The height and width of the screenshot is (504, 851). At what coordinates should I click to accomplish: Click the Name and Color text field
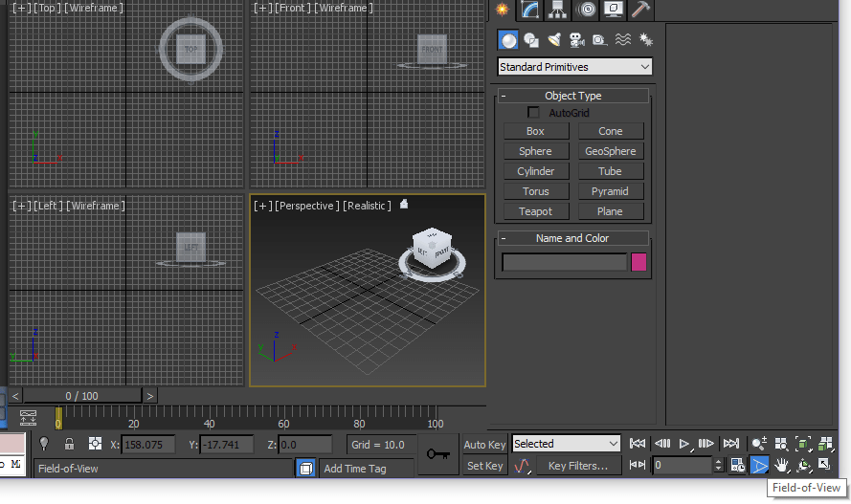565,262
